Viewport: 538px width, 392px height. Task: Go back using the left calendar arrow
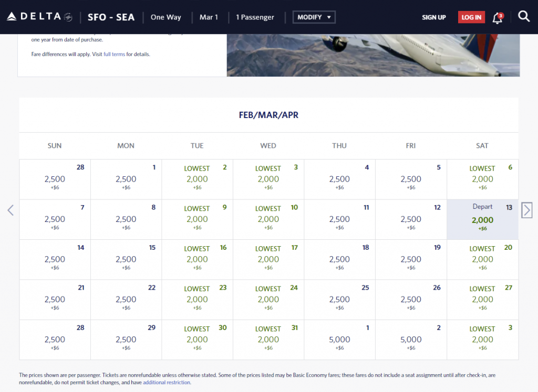[x=11, y=210]
